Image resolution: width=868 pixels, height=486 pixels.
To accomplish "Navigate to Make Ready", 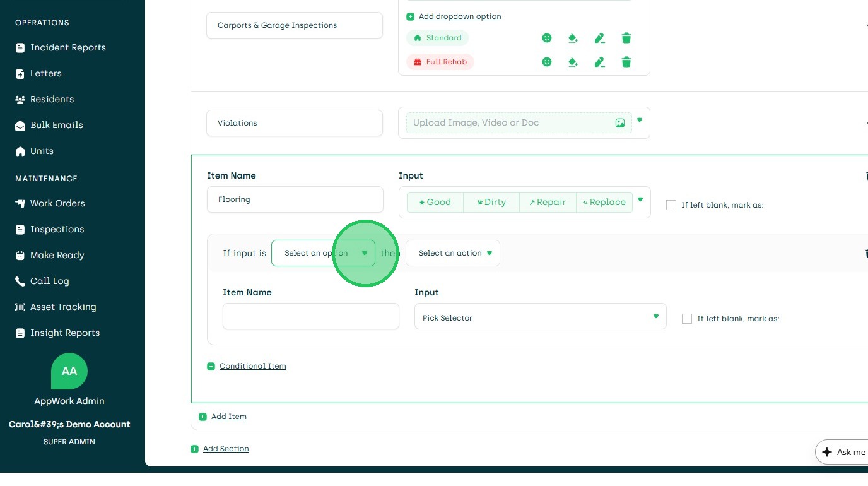I will coord(59,255).
